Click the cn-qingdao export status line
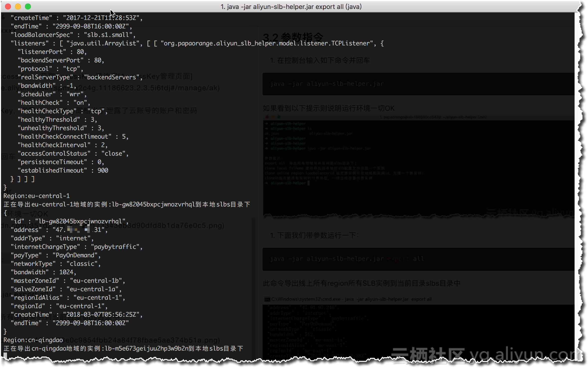 [x=123, y=349]
